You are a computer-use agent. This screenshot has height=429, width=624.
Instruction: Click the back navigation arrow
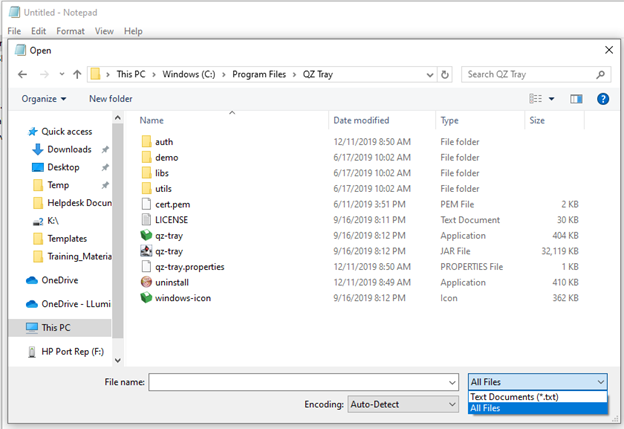[23, 75]
